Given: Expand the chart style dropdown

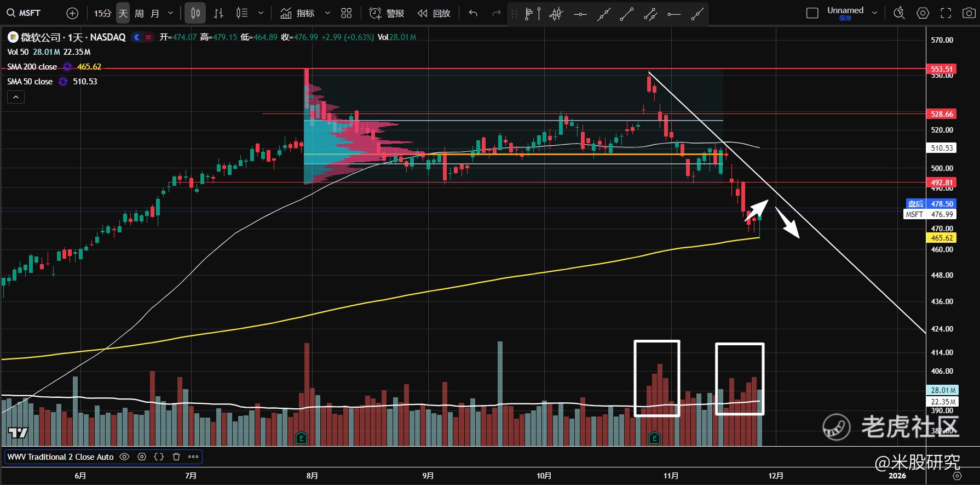Looking at the screenshot, I should [261, 13].
